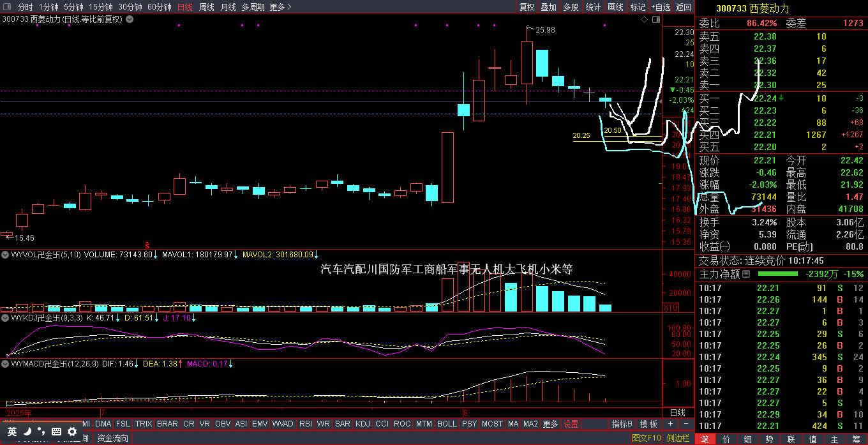Select the CCI indicator
Viewport: 868px width, 445px height.
pos(382,423)
